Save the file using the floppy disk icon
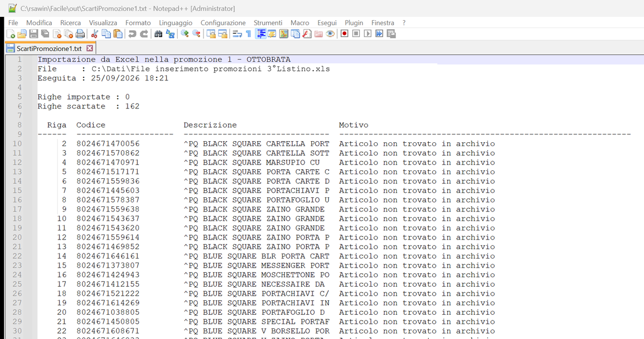The height and width of the screenshot is (339, 644). click(34, 34)
